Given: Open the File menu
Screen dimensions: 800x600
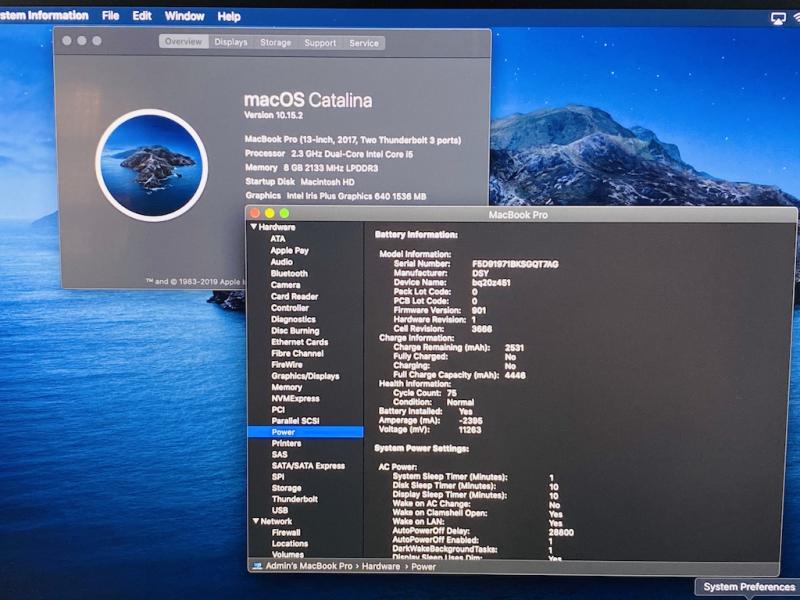Looking at the screenshot, I should point(110,16).
